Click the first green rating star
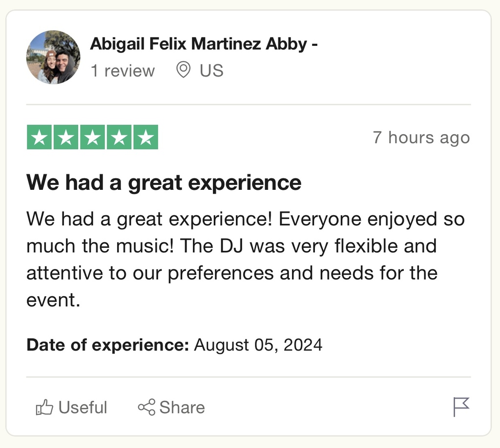The height and width of the screenshot is (448, 500). (x=39, y=137)
